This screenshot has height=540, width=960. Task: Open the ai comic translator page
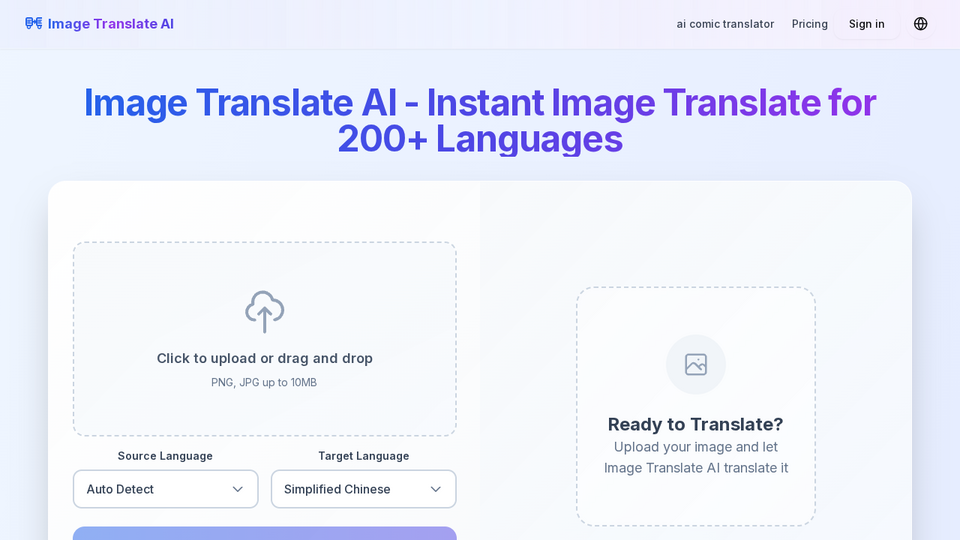[725, 24]
